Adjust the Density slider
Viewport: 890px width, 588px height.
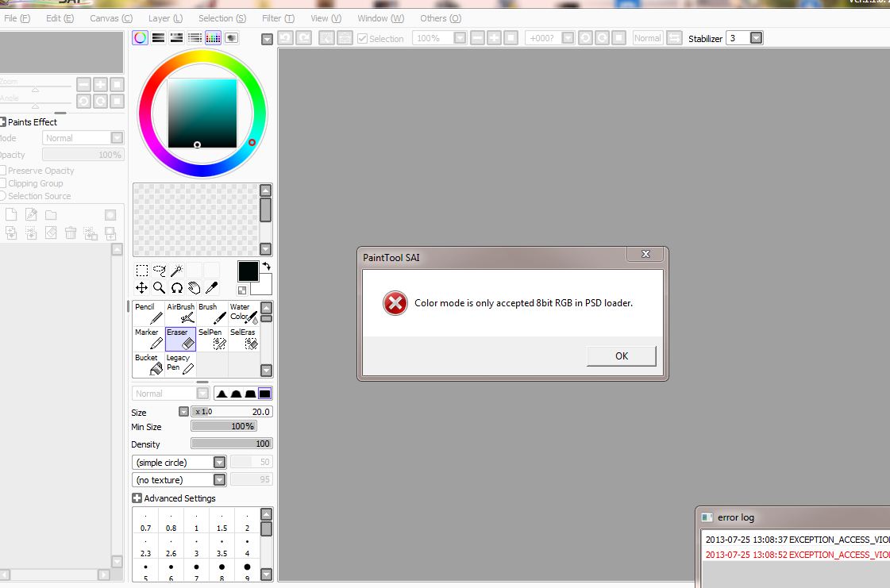pos(232,444)
